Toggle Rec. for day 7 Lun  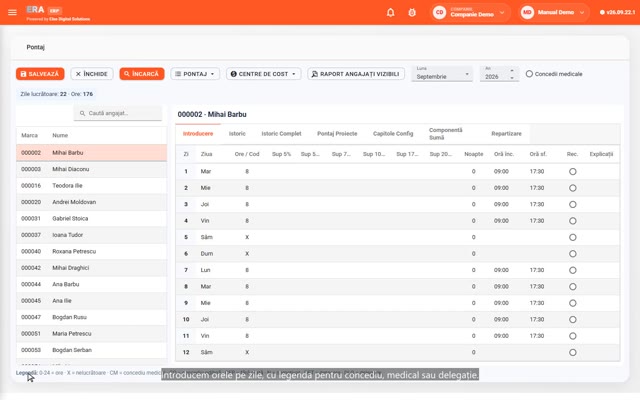tap(573, 270)
